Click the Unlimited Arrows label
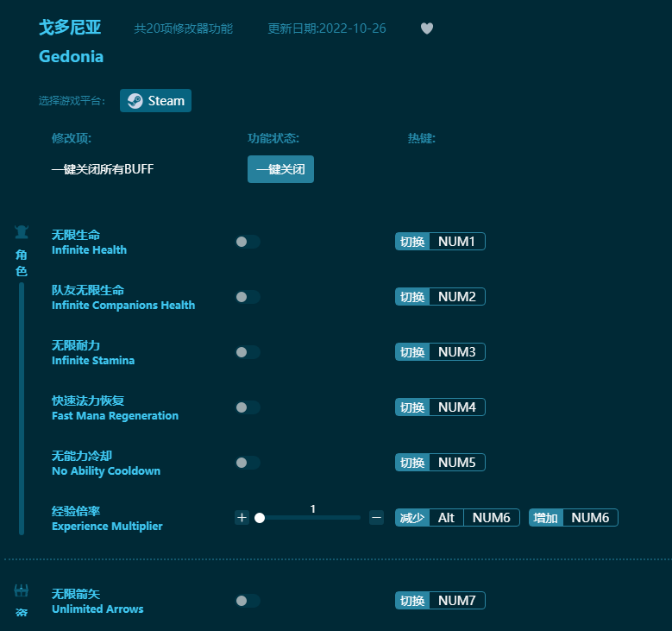The width and height of the screenshot is (672, 631). (x=97, y=609)
